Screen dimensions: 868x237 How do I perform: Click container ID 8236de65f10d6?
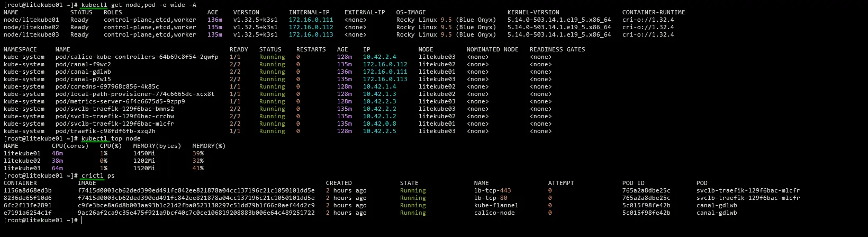tap(28, 198)
